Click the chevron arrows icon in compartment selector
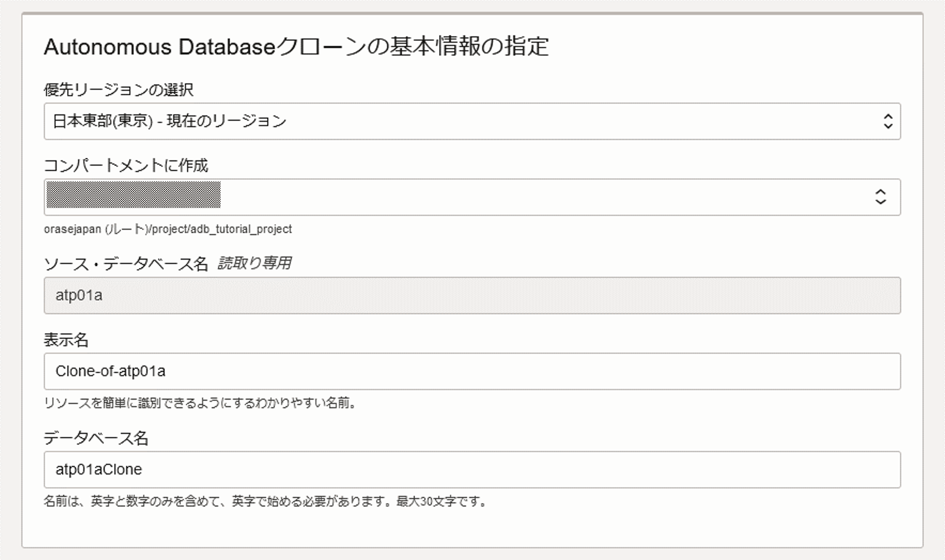 [880, 197]
